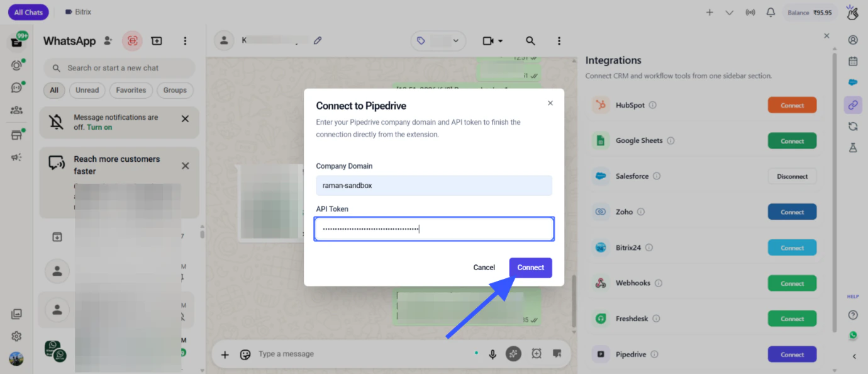Disconnect the Salesforce integration

tap(792, 176)
